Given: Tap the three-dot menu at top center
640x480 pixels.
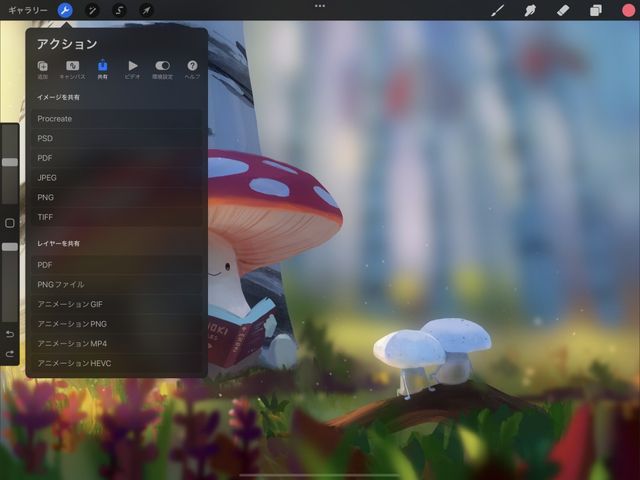Looking at the screenshot, I should pyautogui.click(x=320, y=6).
